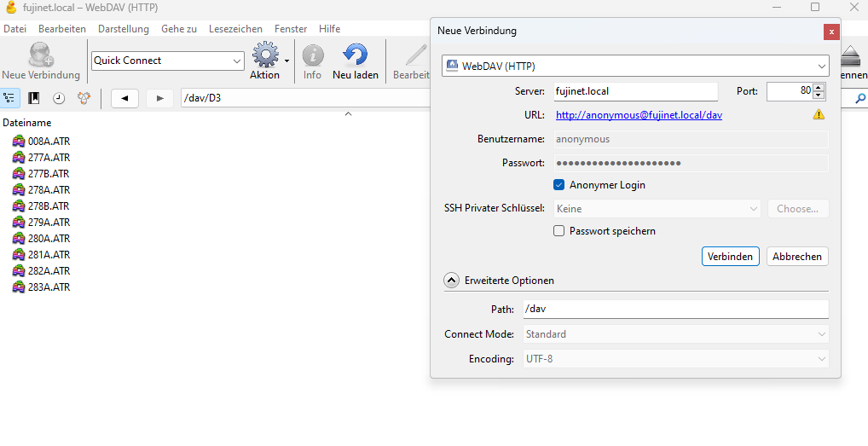Viewport: 868px width, 446px height.
Task: Click the Info toolbar icon
Action: click(313, 55)
